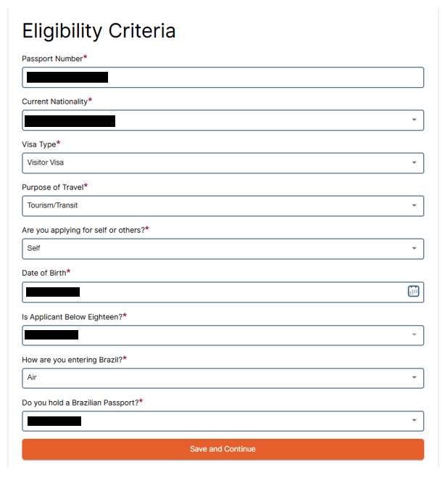Click the "Is Applicant Below Eighteen?" label
Viewport: 448px width, 502px height.
[x=71, y=316]
